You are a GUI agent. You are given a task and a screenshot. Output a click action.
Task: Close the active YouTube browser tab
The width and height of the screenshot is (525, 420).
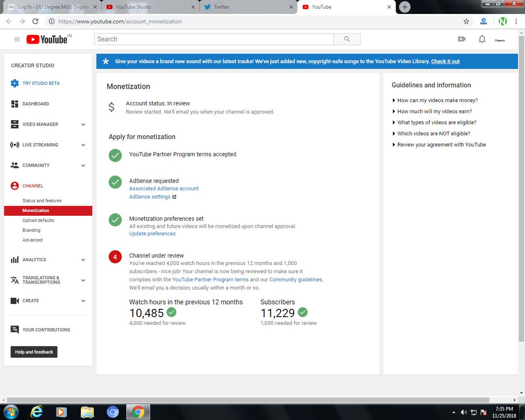(389, 7)
